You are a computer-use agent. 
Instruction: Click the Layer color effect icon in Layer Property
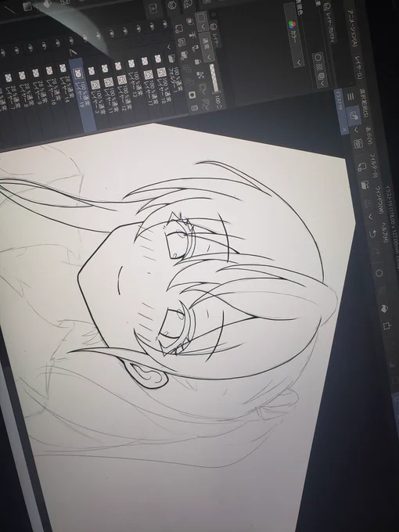pos(321,76)
